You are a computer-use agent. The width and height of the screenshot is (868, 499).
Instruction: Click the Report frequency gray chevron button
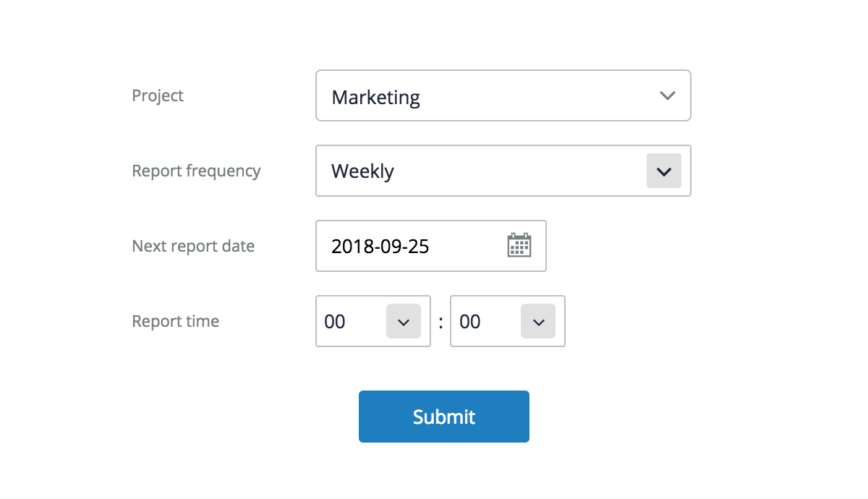tap(664, 171)
